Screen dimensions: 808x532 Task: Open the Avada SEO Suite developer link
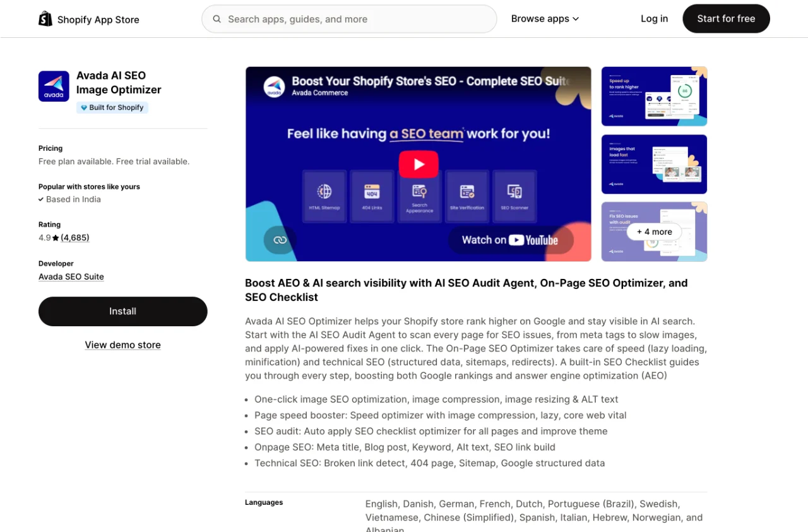click(x=71, y=276)
